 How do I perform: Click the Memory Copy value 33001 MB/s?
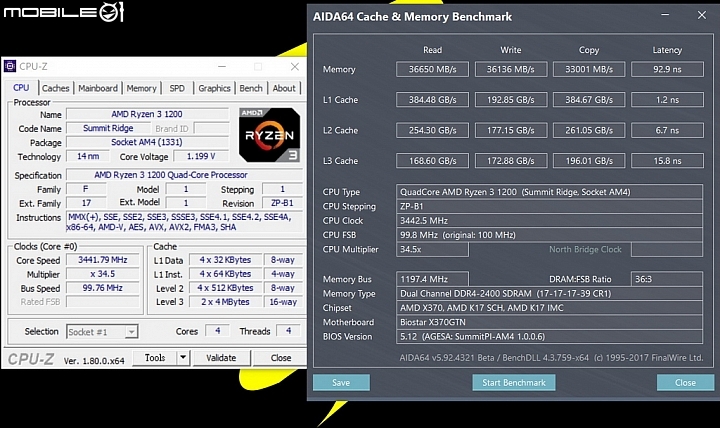point(589,69)
